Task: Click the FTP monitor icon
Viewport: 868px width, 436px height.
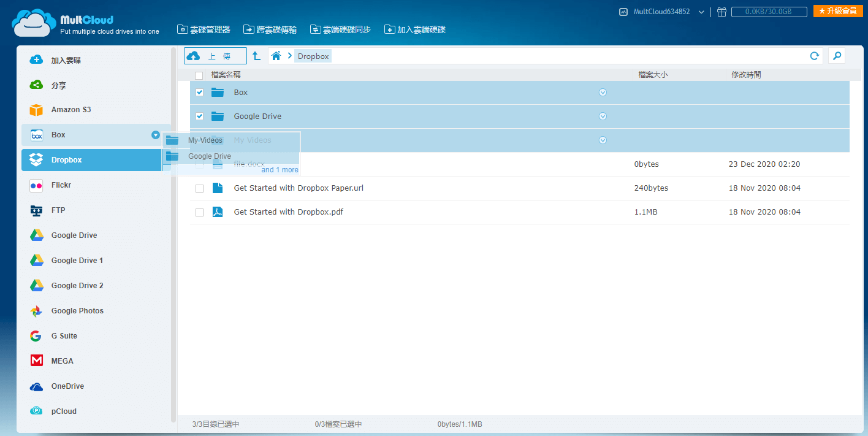Action: click(x=37, y=210)
